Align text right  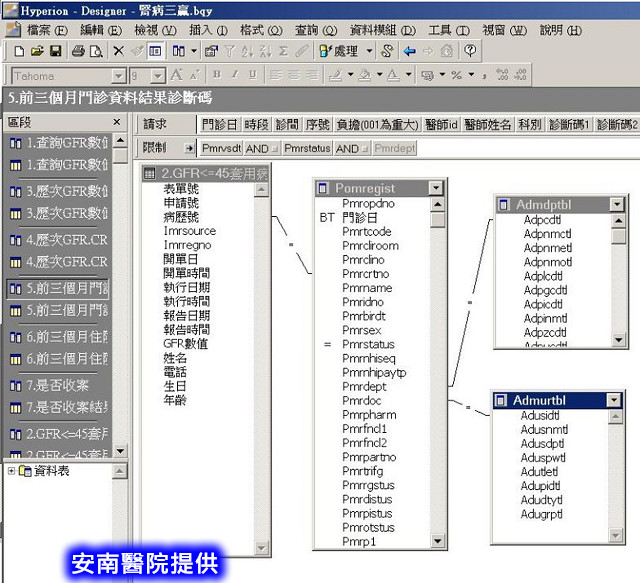pos(312,75)
